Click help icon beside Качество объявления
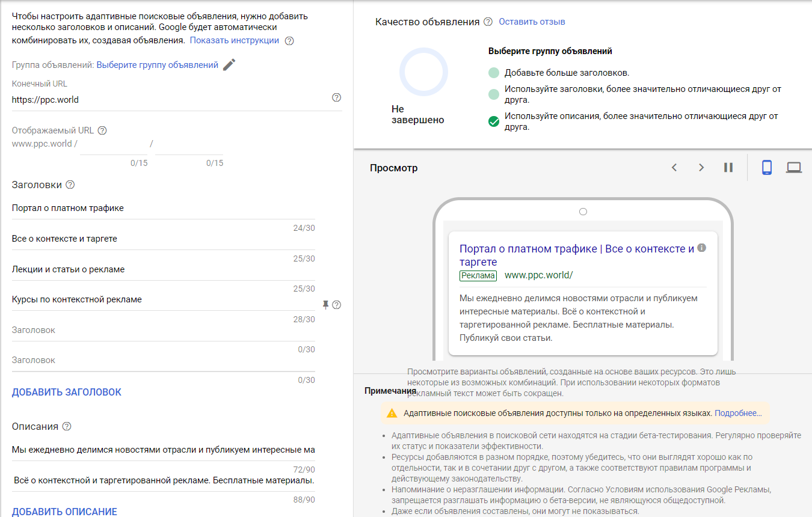Image resolution: width=812 pixels, height=517 pixels. coord(488,22)
